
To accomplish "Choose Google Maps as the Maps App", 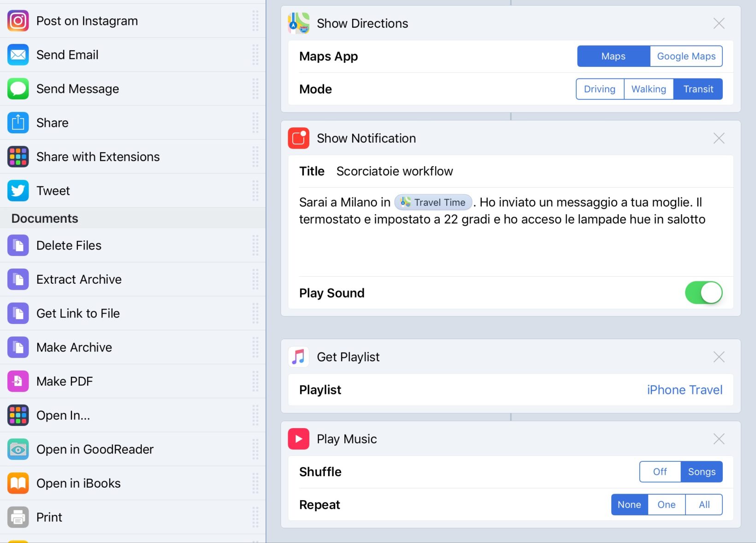I will 686,56.
